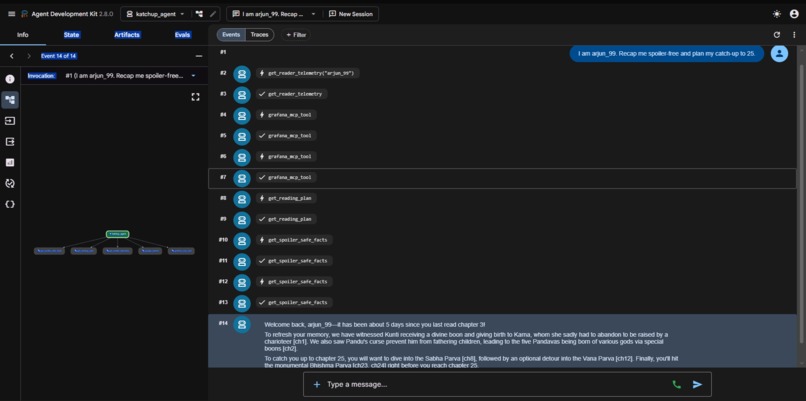Expand the graph to fullscreen
Screen dimensions: 806x401
[195, 97]
